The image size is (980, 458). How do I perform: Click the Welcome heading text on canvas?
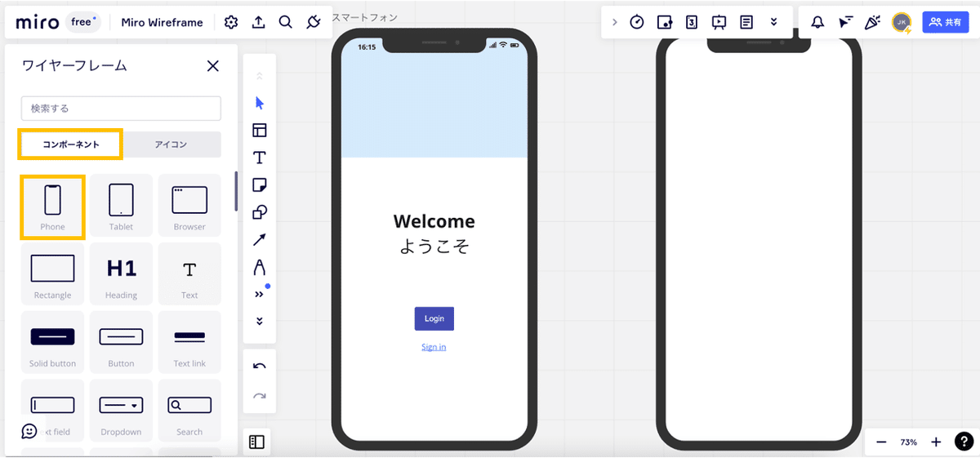point(434,221)
